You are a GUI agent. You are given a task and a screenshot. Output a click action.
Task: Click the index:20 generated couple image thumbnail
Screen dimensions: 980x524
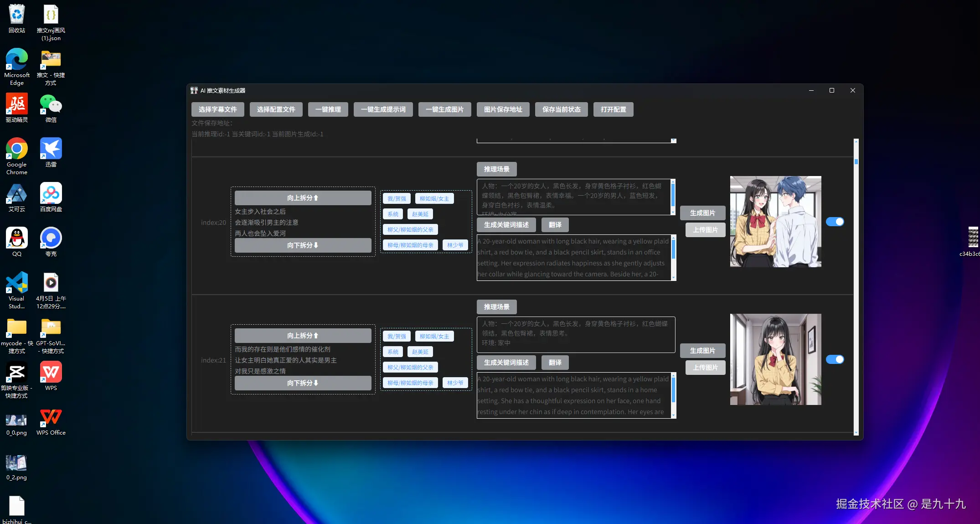click(x=775, y=222)
